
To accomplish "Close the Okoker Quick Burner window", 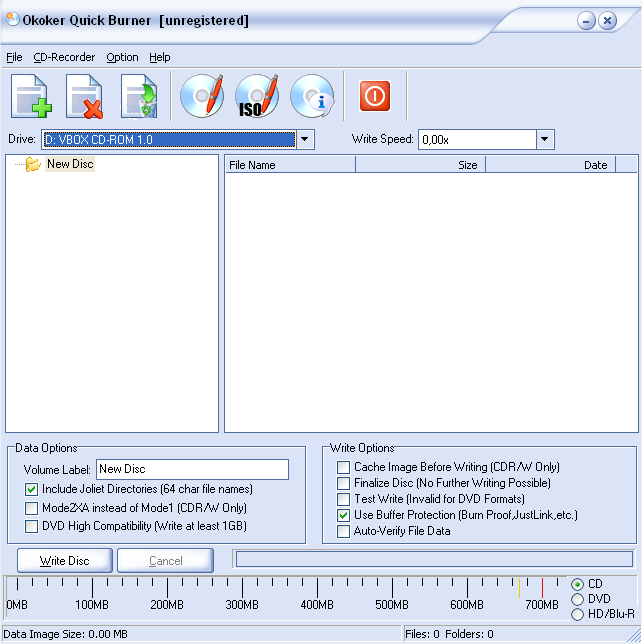I will click(607, 21).
